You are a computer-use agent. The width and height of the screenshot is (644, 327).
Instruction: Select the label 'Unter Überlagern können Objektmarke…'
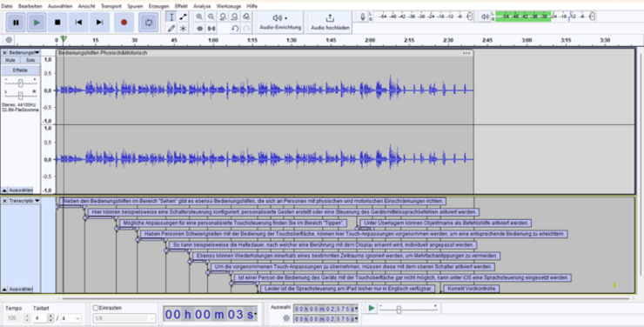446,223
